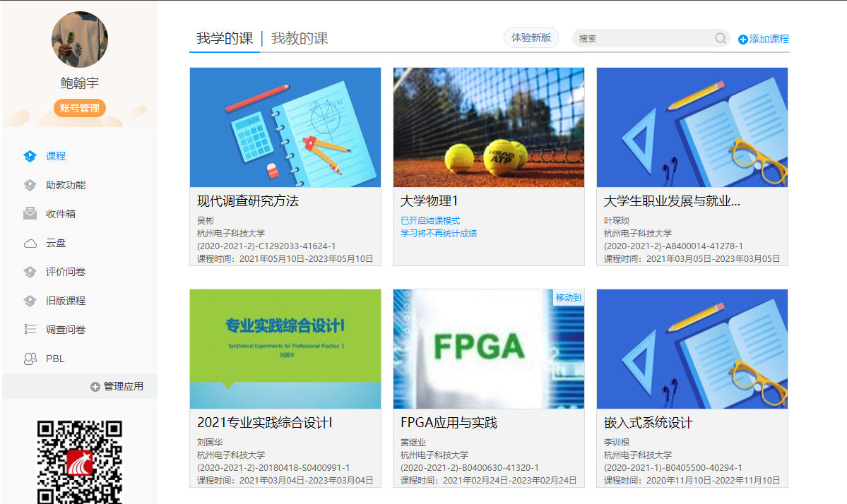Open 大学物理1 tennis ball thumbnail
Image resolution: width=847 pixels, height=504 pixels.
coord(488,127)
